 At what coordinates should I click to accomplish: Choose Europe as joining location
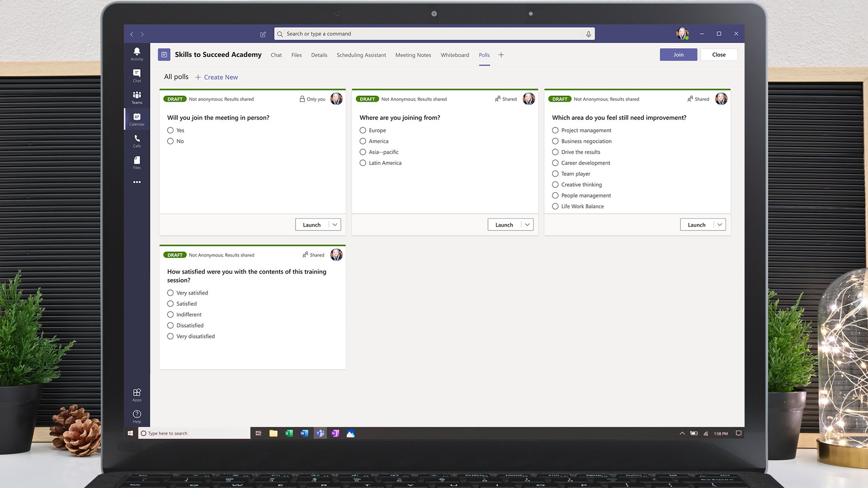tap(363, 131)
